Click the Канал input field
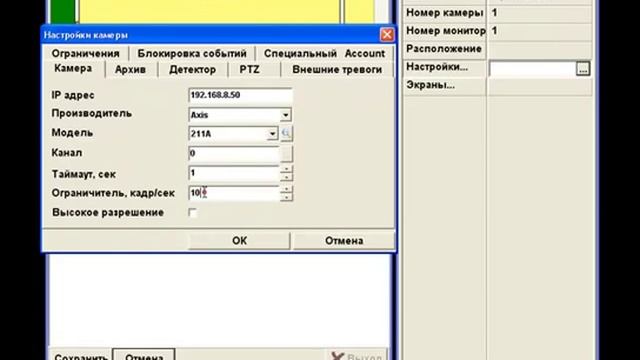Screen dimensions: 640x360 (x=234, y=153)
